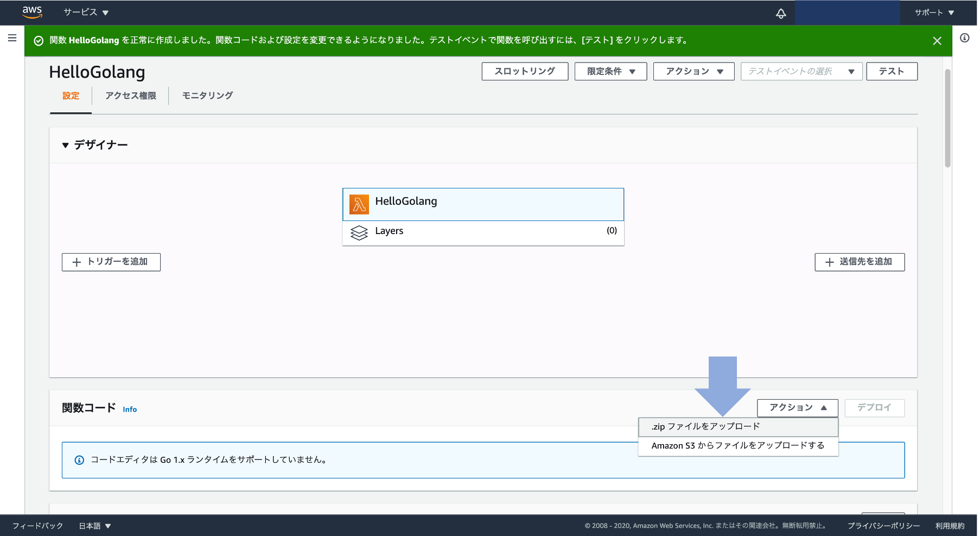Click the テスト button

click(x=892, y=71)
